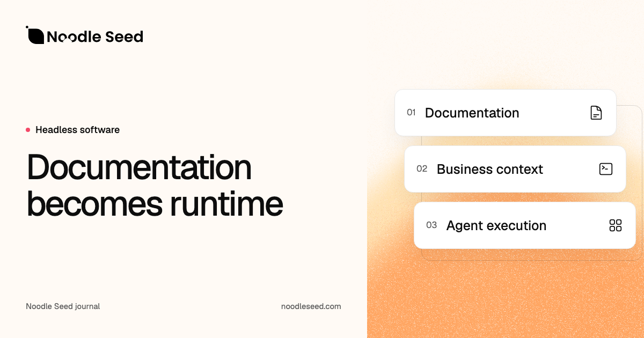Select the Business context card label
Screen dimensions: 644x338
point(490,169)
